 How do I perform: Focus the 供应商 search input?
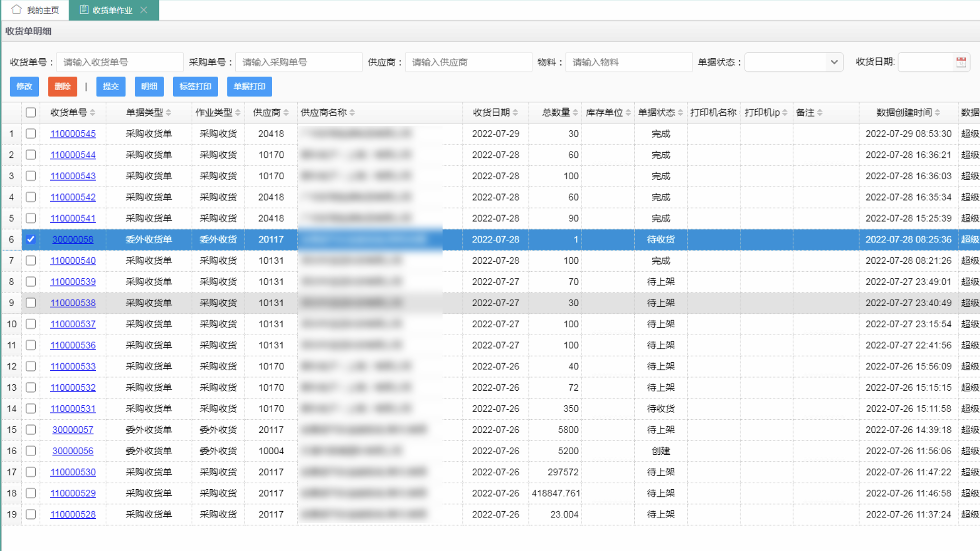tap(468, 62)
